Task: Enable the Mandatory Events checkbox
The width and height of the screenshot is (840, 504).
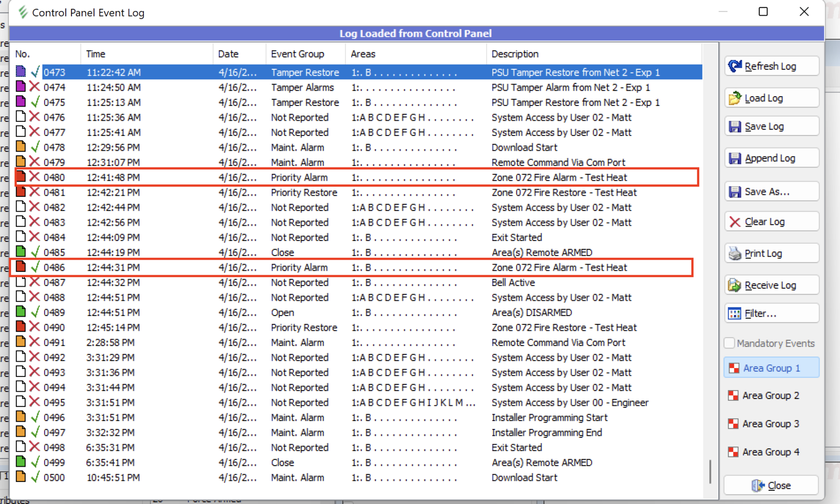Action: point(729,343)
